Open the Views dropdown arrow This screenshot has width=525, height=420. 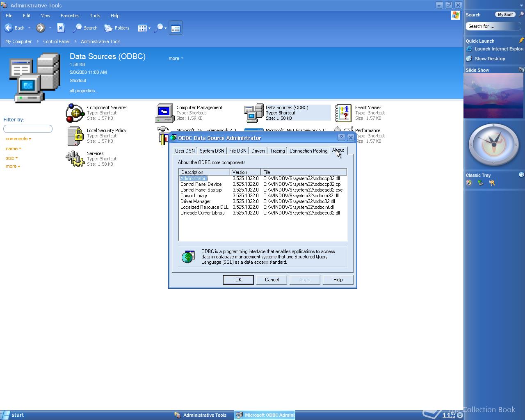149,28
